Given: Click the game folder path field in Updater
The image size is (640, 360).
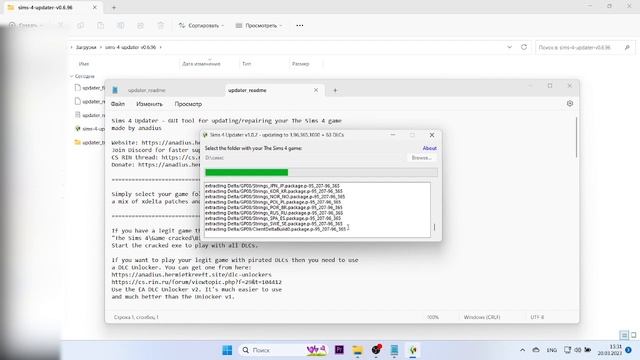Looking at the screenshot, I should pyautogui.click(x=304, y=158).
